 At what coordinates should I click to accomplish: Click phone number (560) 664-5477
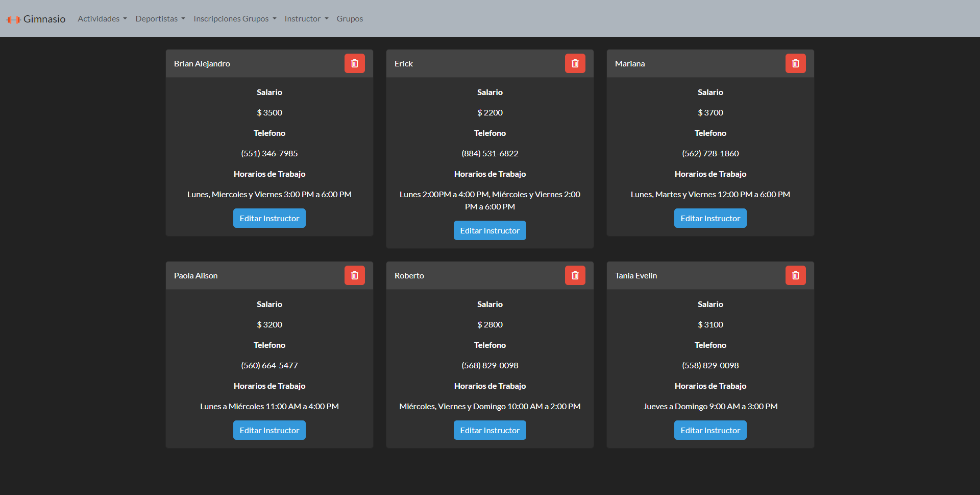269,365
